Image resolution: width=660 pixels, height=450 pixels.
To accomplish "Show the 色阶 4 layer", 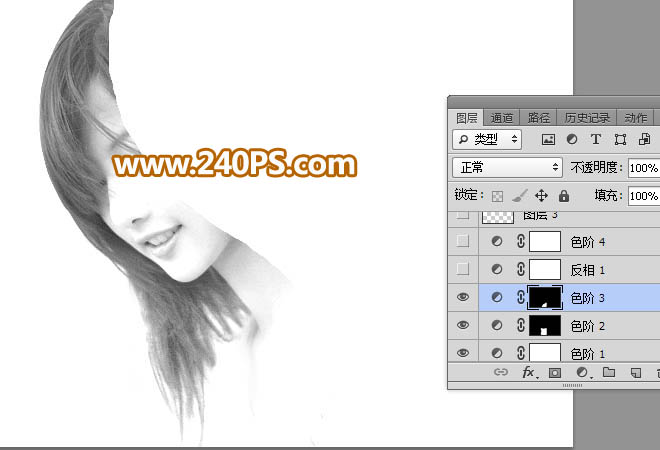I will (463, 241).
